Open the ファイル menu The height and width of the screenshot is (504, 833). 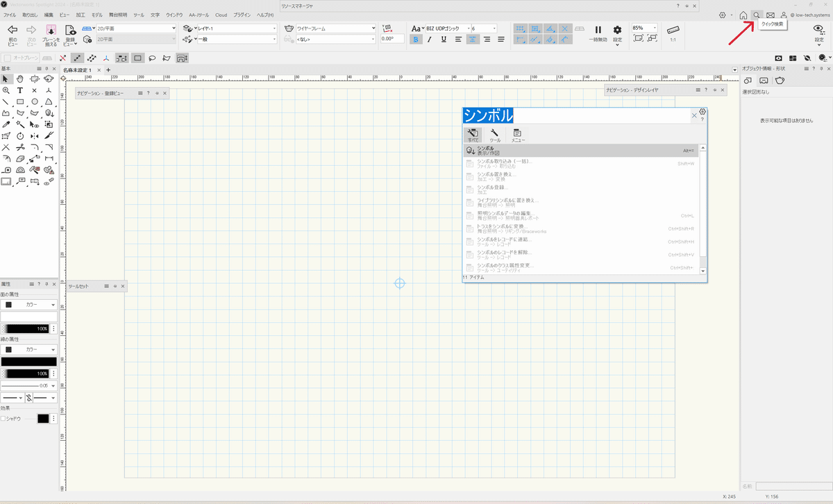(10, 15)
